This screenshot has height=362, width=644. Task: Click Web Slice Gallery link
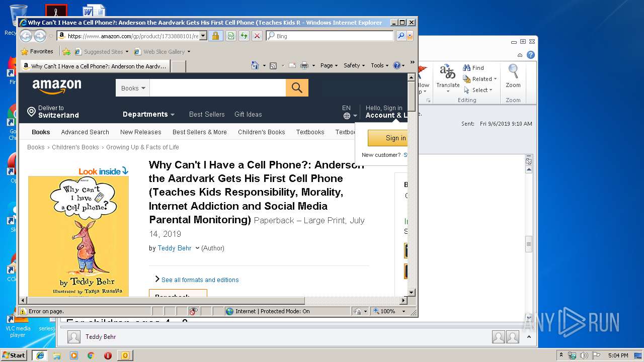point(162,51)
